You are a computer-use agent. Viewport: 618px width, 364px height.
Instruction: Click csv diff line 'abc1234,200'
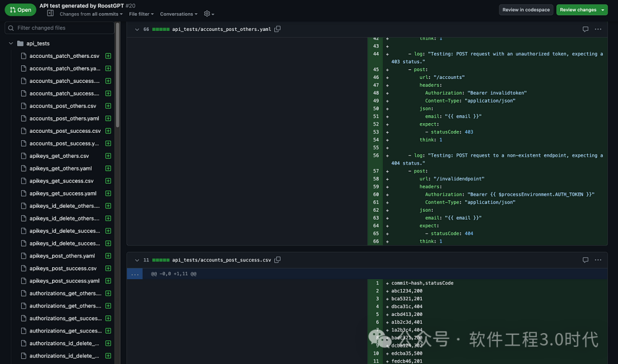(407, 291)
